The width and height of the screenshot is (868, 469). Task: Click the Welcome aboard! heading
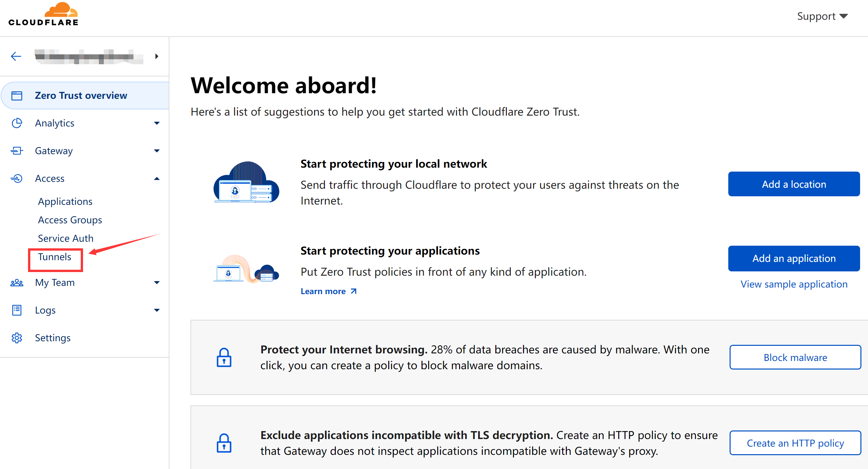point(284,85)
